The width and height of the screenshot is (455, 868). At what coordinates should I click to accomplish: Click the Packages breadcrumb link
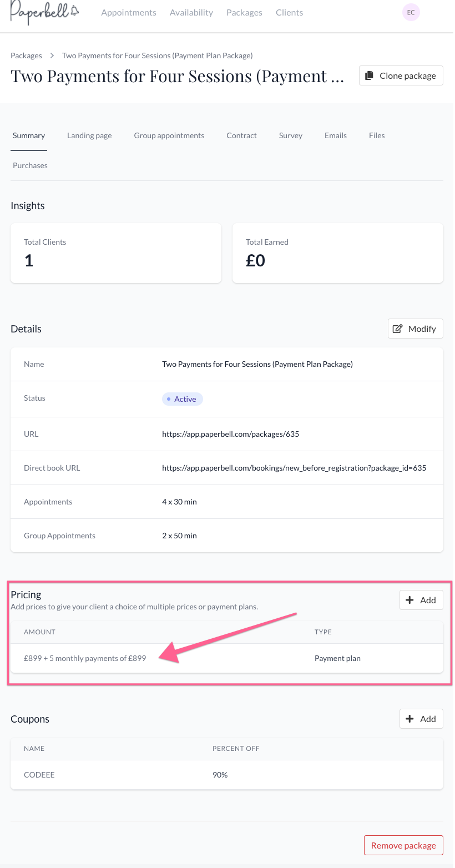[26, 55]
